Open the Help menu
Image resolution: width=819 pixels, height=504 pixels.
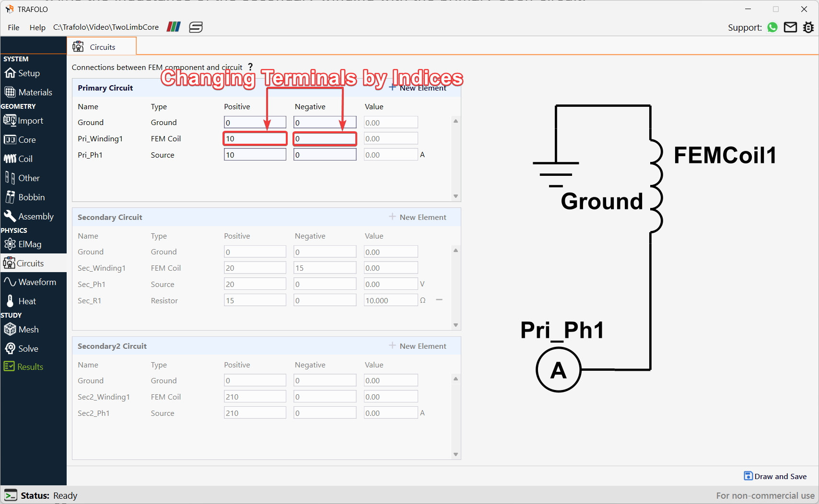pos(37,27)
